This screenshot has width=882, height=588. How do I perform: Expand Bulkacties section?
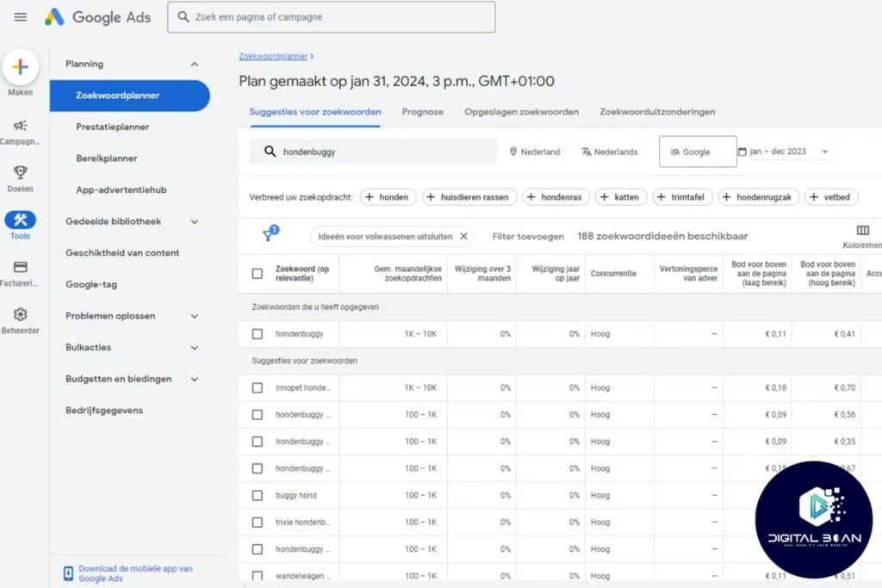pos(194,348)
